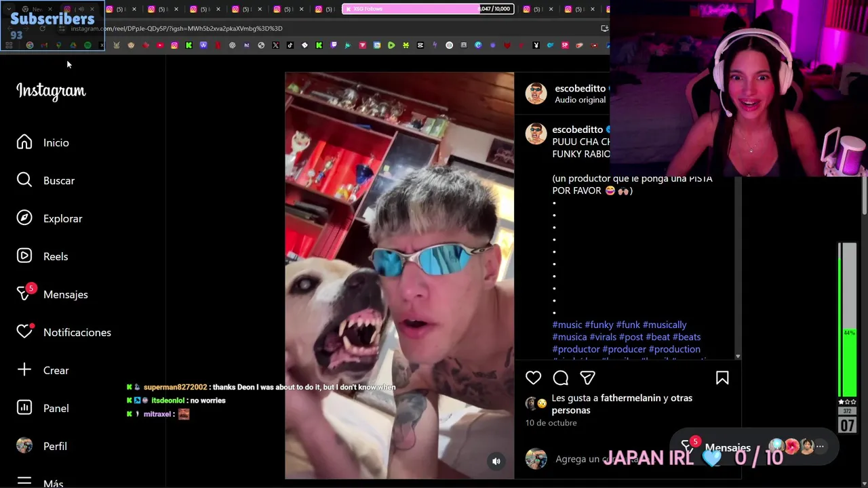Click the browser address bar URL

[x=176, y=28]
